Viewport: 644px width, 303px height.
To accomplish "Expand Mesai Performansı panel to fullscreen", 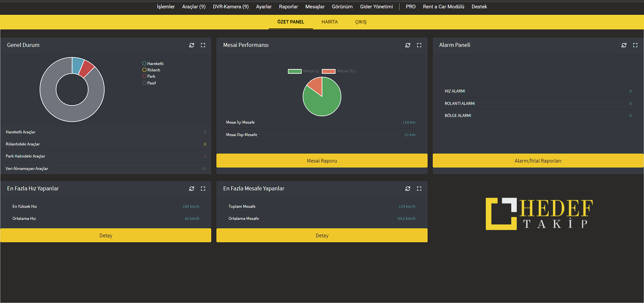I will point(419,45).
